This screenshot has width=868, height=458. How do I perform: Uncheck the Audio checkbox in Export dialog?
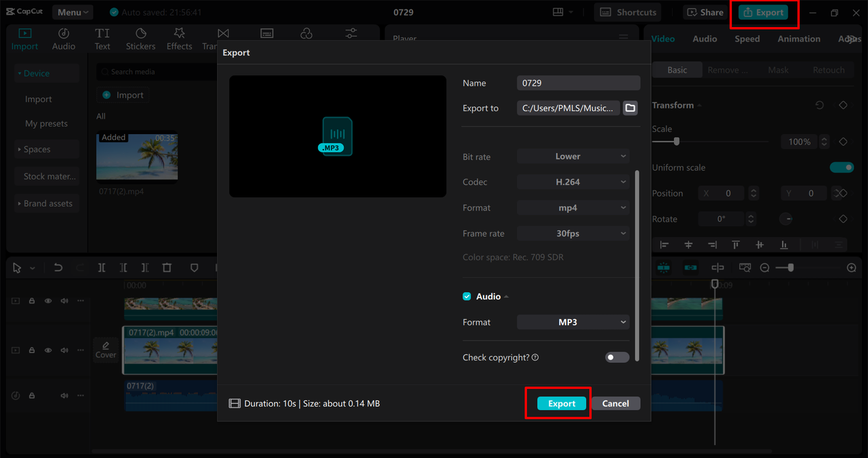(x=467, y=297)
